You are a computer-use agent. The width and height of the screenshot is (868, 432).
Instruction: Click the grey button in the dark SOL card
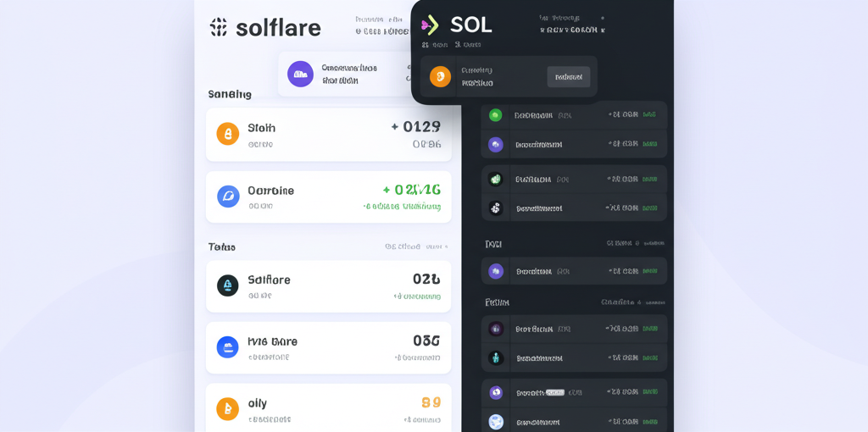(569, 77)
